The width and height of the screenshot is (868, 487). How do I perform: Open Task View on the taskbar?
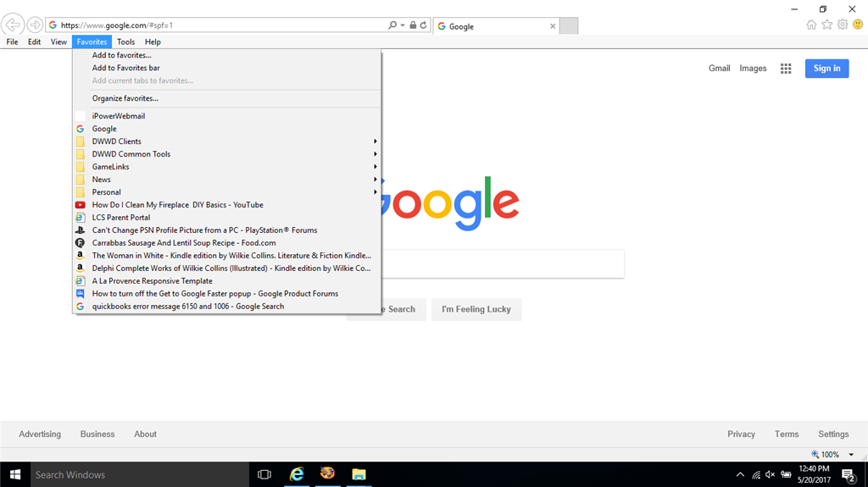pyautogui.click(x=264, y=474)
